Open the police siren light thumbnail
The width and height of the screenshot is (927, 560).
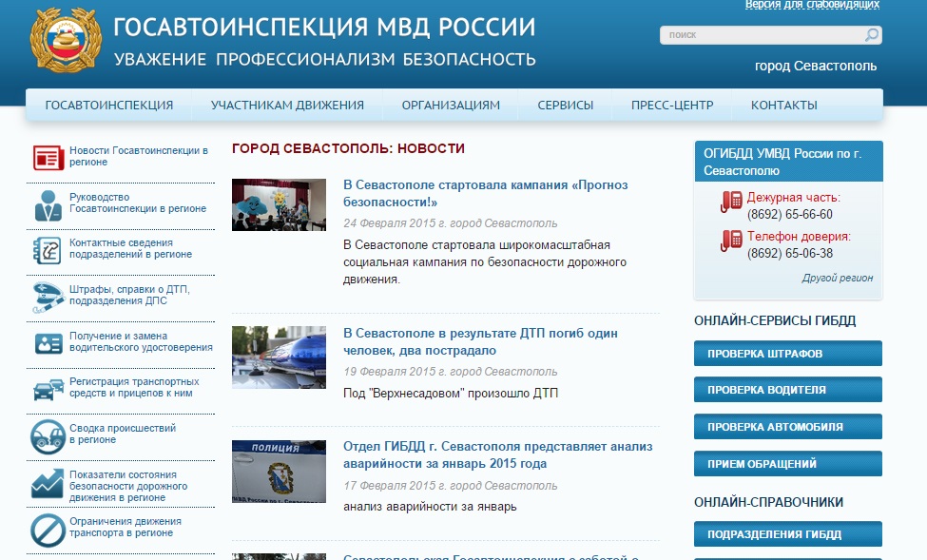279,357
